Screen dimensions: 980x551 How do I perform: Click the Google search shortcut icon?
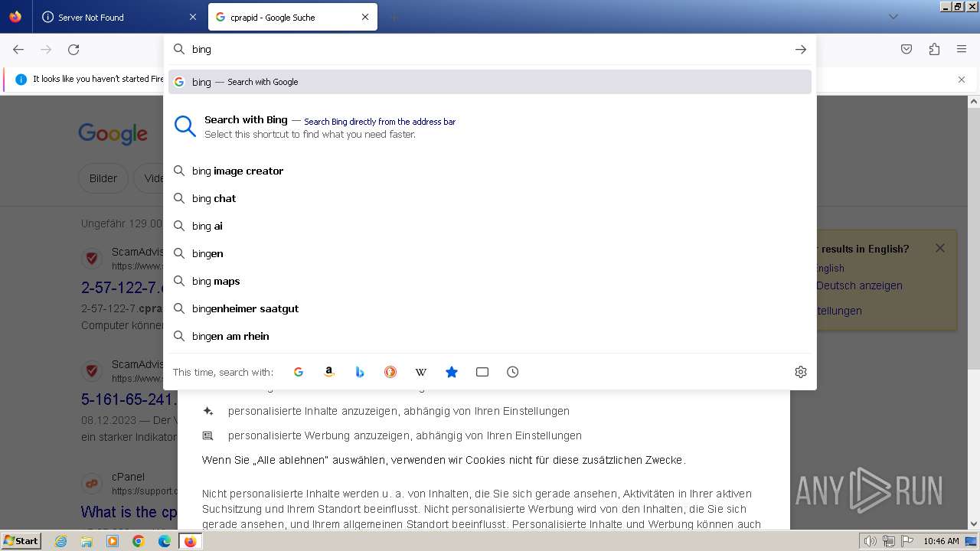click(299, 372)
